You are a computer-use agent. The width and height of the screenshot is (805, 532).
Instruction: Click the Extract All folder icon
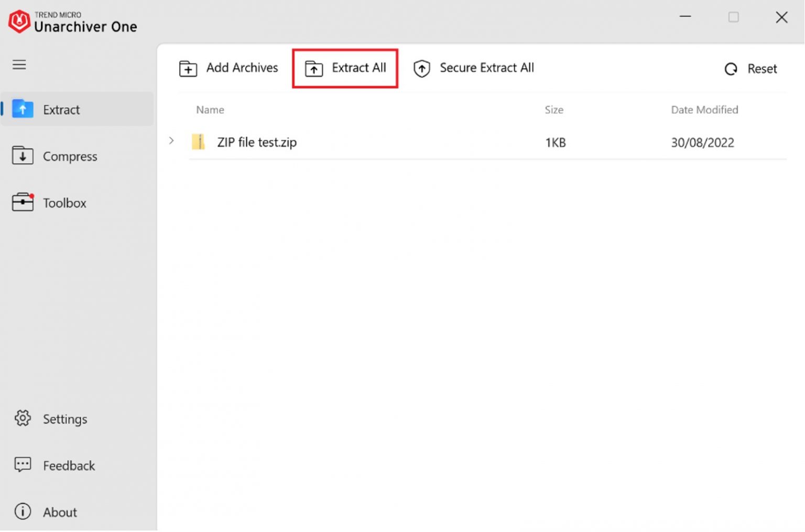point(314,69)
